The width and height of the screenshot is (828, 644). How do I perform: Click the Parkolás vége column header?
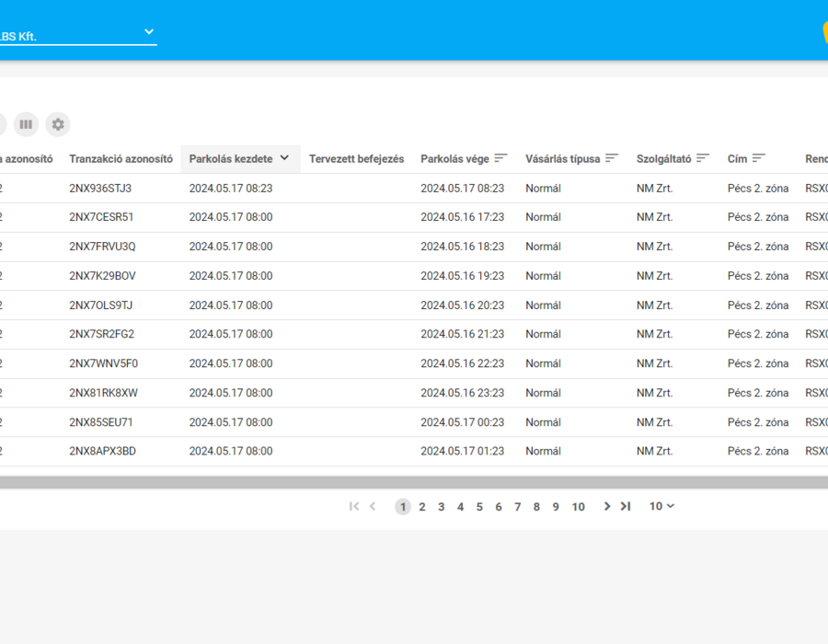tap(454, 159)
